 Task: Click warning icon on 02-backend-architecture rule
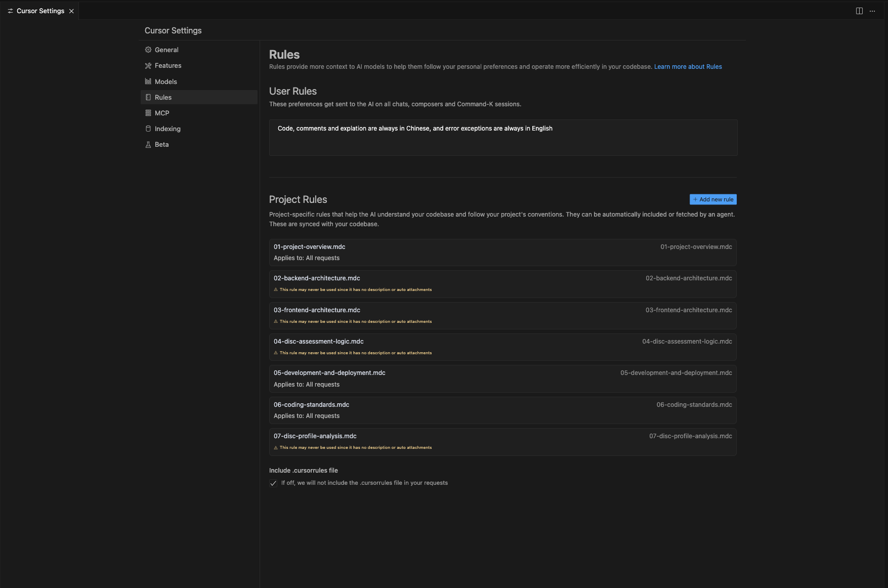pos(276,290)
